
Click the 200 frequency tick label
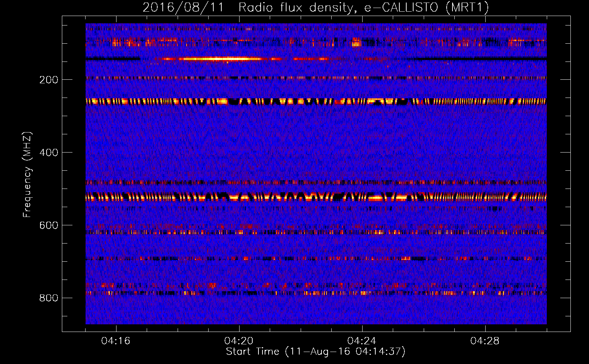click(49, 80)
